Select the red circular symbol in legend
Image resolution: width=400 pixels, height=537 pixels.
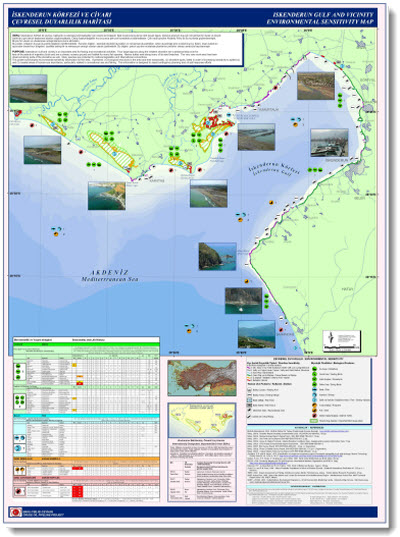[x=314, y=415]
